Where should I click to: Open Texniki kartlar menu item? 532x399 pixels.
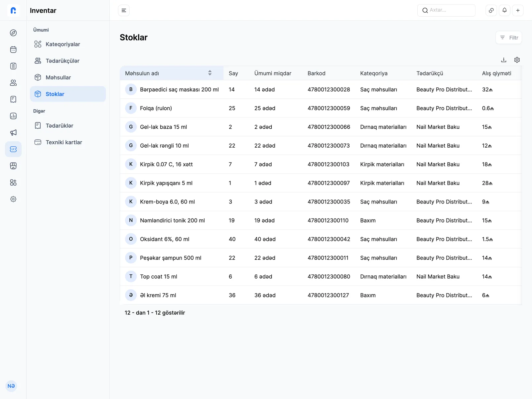(68, 142)
